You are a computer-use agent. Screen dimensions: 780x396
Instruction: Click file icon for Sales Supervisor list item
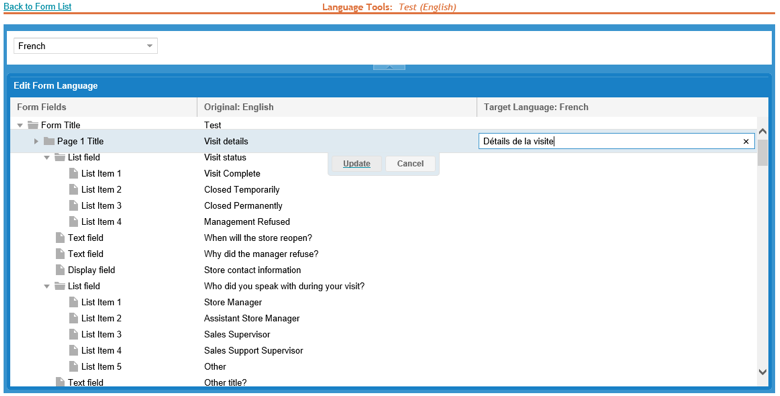coord(74,334)
